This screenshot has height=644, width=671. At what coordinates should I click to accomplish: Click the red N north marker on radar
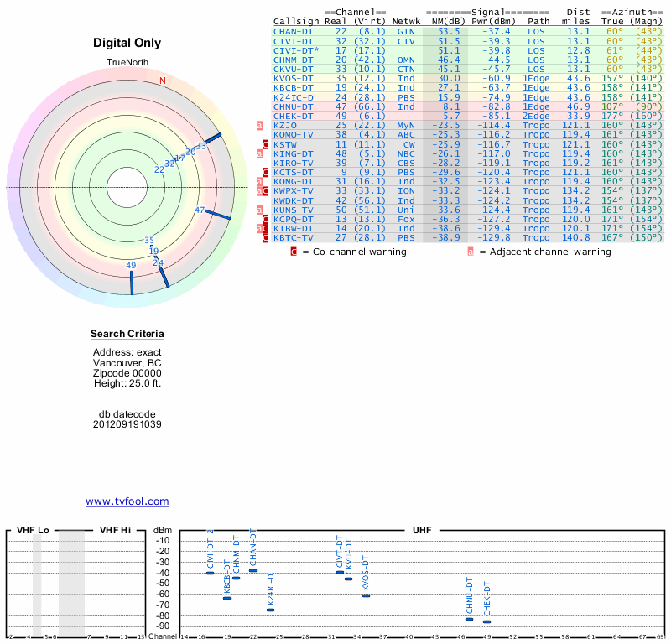163,80
